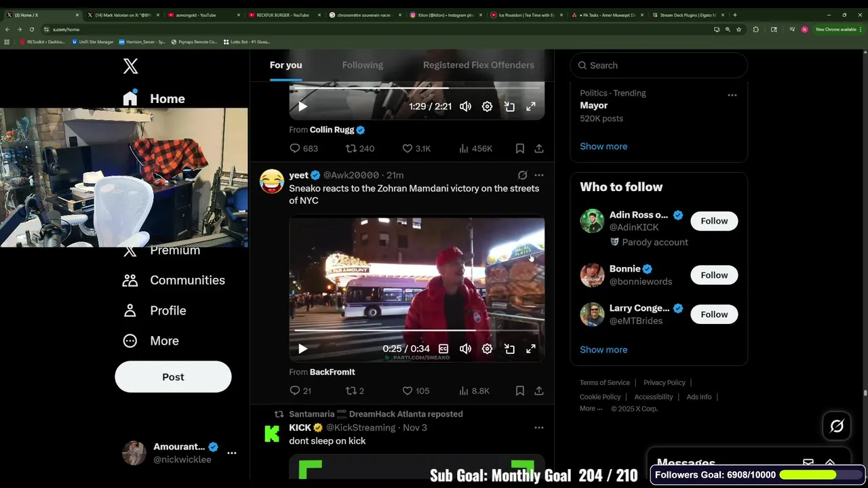This screenshot has height=488, width=868.
Task: Open playback settings on Sneako video
Action: point(487,349)
